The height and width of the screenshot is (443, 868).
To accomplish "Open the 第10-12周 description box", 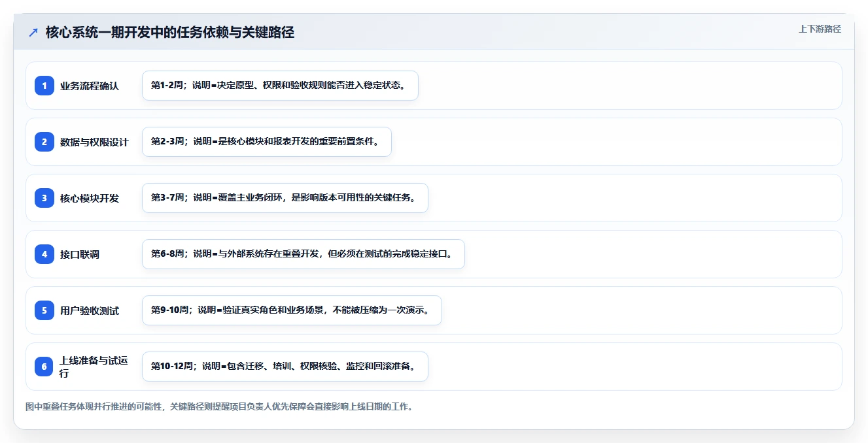I will pyautogui.click(x=285, y=367).
